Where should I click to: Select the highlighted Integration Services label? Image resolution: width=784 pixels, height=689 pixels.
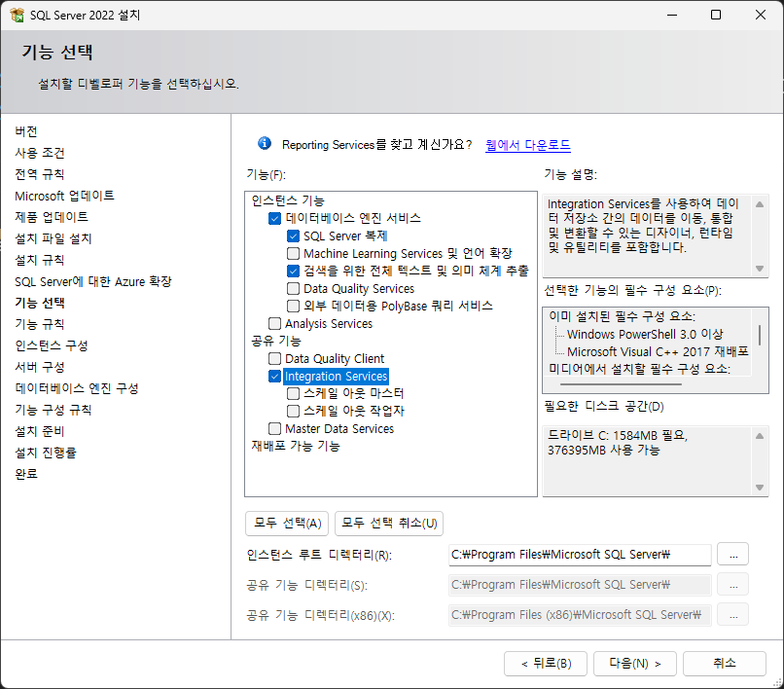(336, 377)
